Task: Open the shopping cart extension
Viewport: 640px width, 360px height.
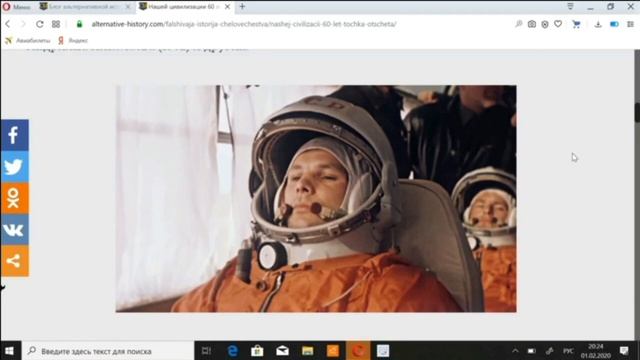Action: (576, 24)
